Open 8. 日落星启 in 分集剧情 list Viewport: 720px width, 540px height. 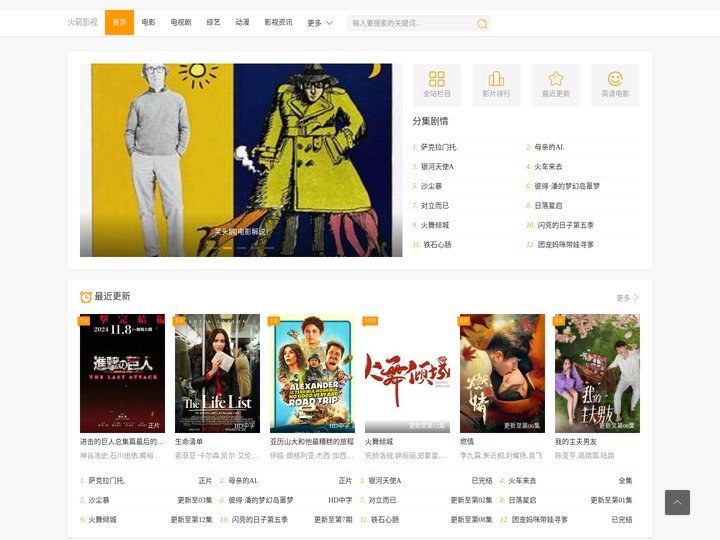[544, 206]
